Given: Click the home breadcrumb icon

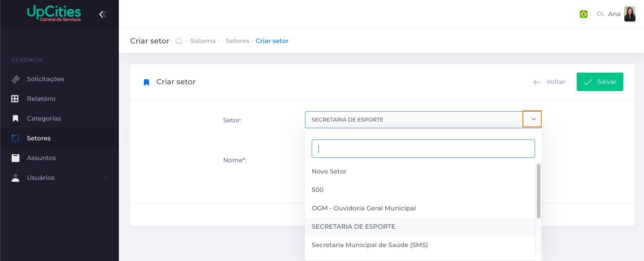Looking at the screenshot, I should click(x=179, y=41).
